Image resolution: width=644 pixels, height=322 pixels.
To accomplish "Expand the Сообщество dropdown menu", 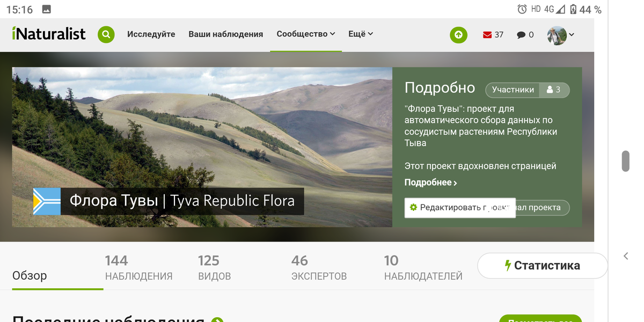I will pos(306,34).
